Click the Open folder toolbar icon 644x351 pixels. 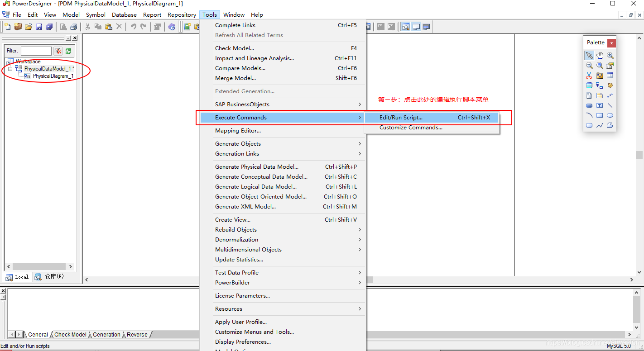(x=29, y=27)
